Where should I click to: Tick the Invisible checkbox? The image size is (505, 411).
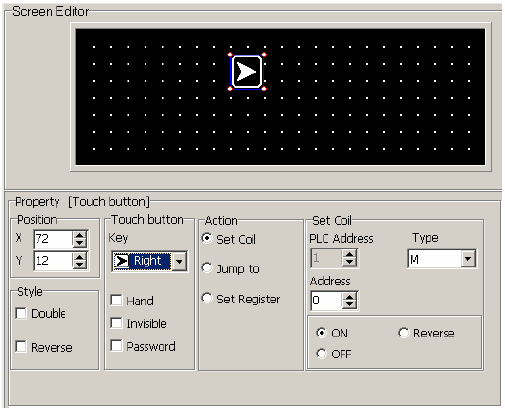tap(116, 323)
